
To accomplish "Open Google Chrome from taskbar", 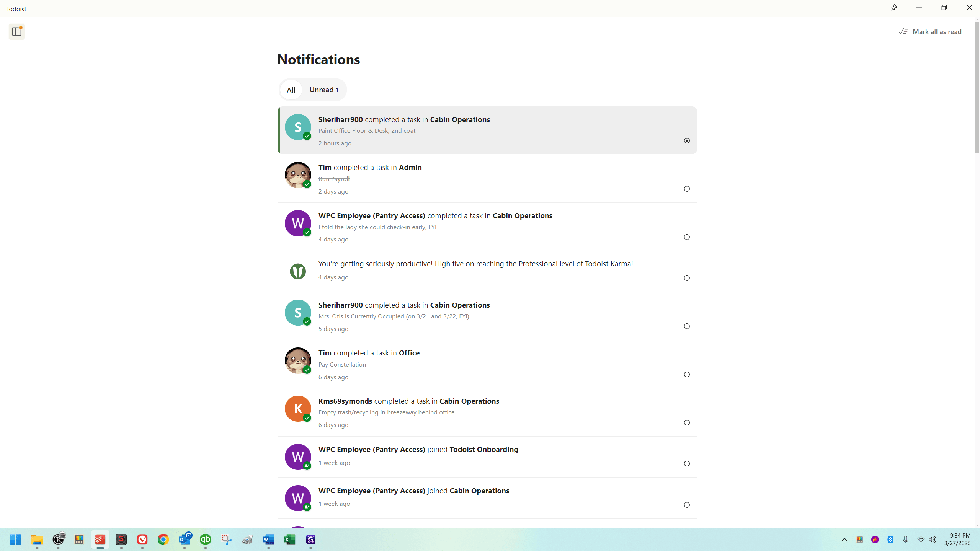I will pos(163,540).
